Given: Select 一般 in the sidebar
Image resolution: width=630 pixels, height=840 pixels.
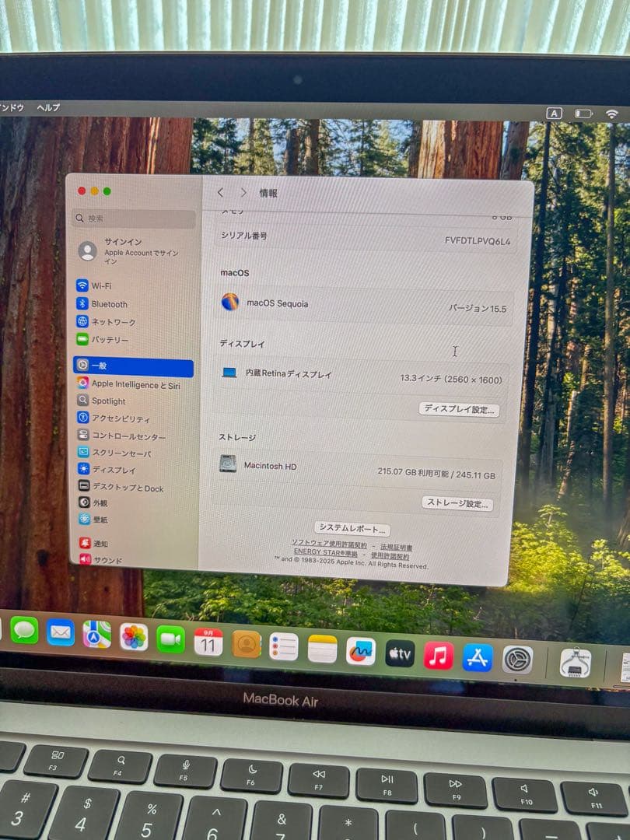Looking at the screenshot, I should tap(133, 366).
